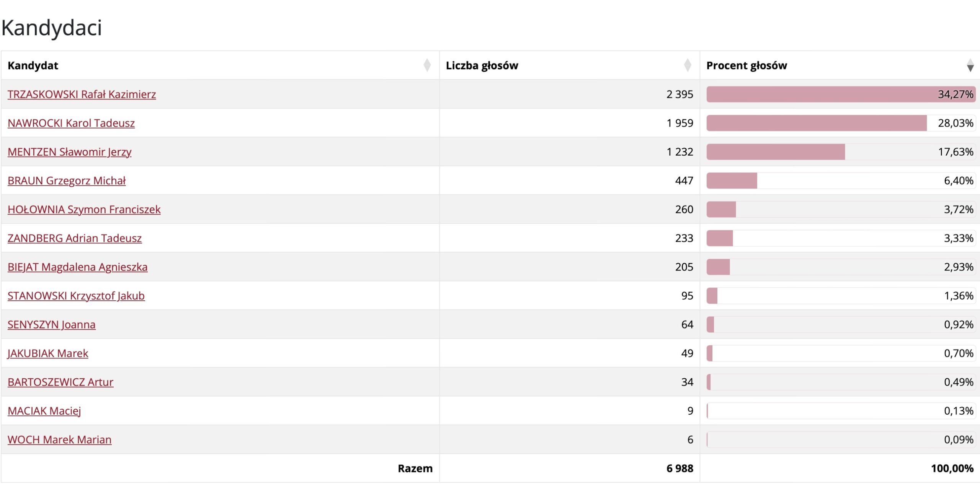The height and width of the screenshot is (490, 980).
Task: Click the JAKUBIAK Marek link
Action: coord(48,353)
